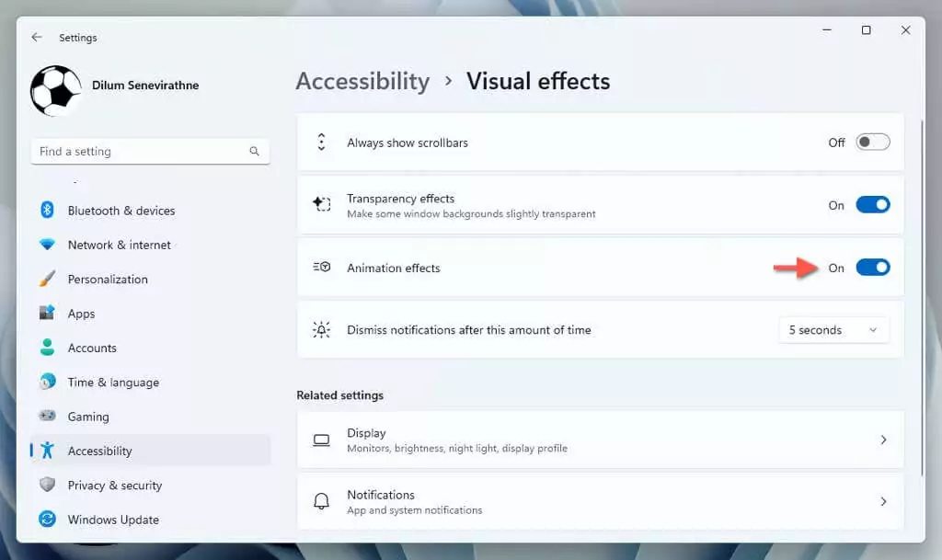Click the Apps sidebar icon
Screen dimensions: 942x560
[x=47, y=313]
